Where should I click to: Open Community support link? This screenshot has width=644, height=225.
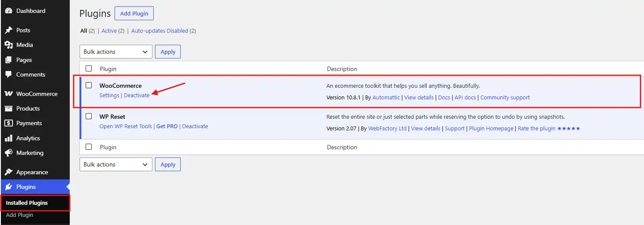click(505, 98)
